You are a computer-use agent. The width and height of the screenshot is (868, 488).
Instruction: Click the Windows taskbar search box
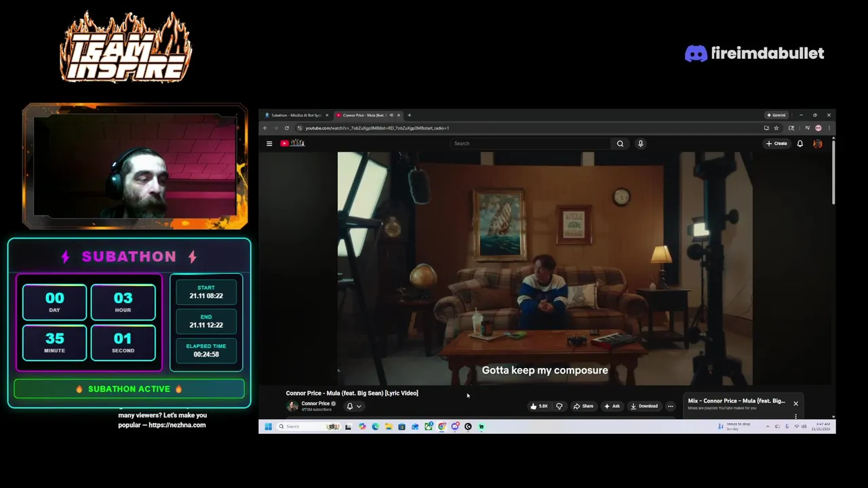(308, 426)
